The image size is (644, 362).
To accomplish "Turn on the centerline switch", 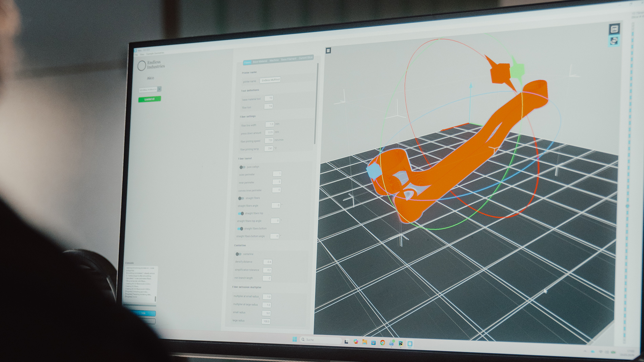I will click(238, 254).
